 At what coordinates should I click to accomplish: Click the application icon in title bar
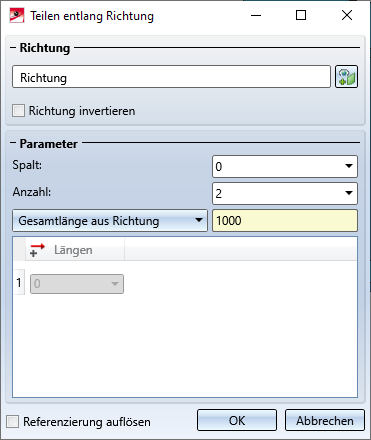click(17, 16)
